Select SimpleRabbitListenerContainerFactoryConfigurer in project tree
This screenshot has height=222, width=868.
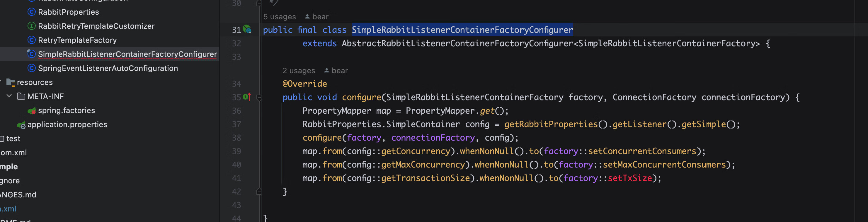coord(127,54)
